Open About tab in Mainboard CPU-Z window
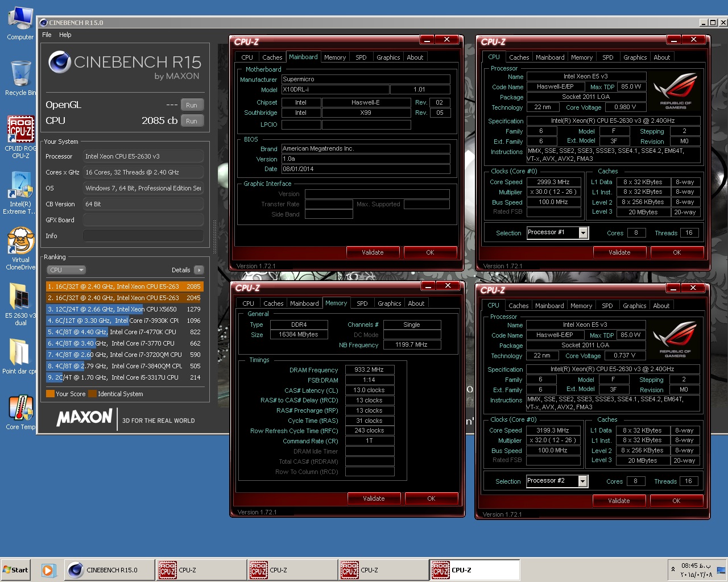The image size is (728, 582). [415, 57]
